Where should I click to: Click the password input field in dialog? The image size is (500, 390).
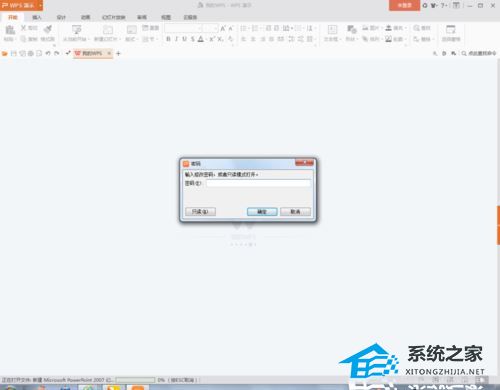258,183
